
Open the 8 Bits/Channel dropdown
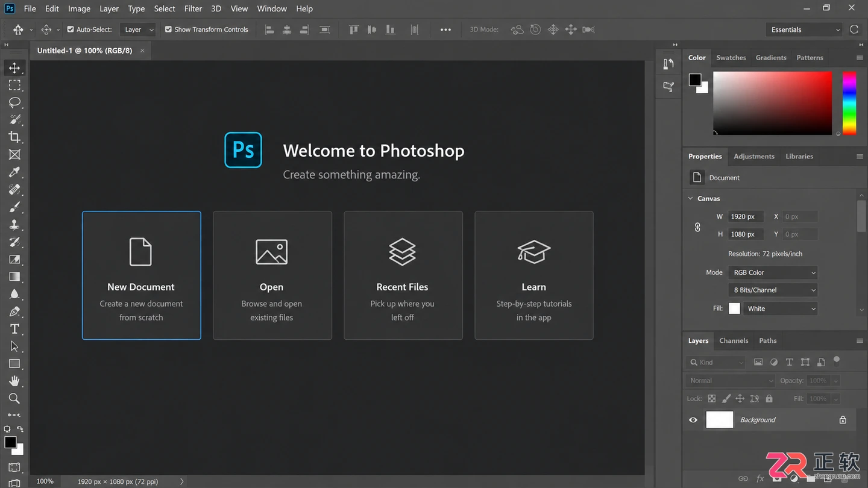(x=773, y=290)
